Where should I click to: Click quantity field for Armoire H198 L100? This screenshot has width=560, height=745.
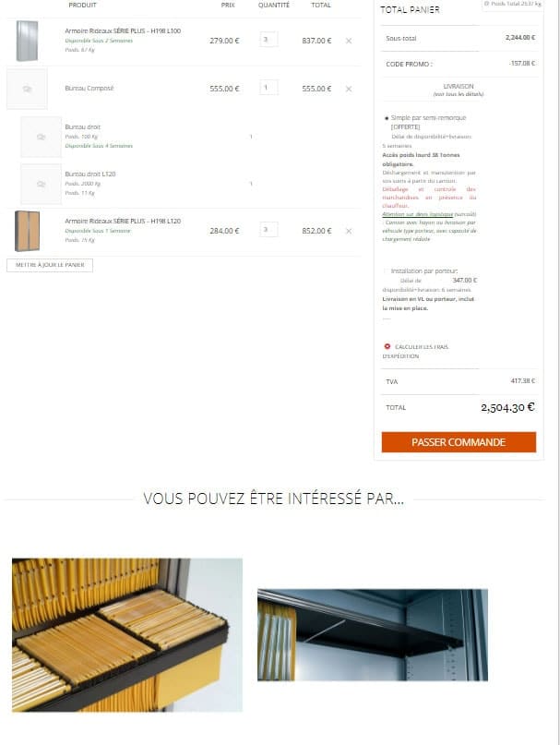[x=268, y=40]
